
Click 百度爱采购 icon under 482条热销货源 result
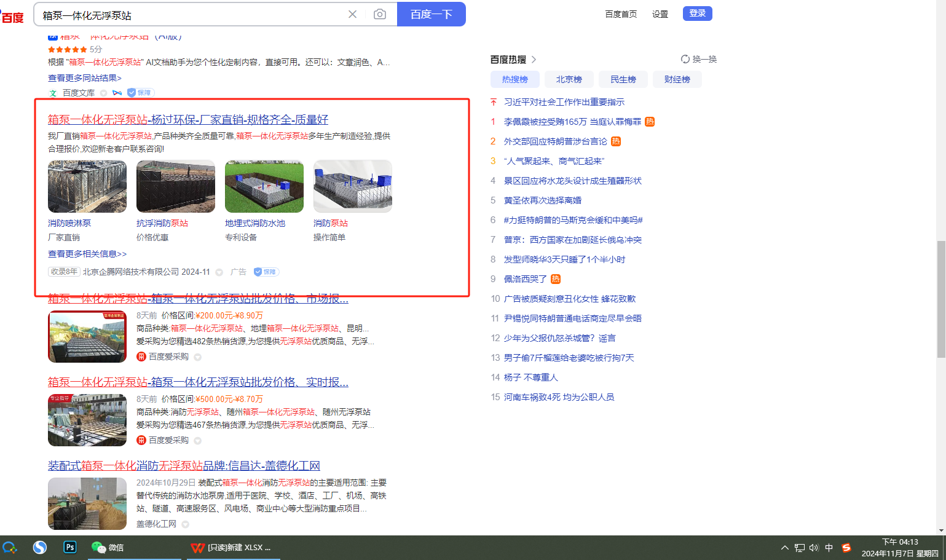(x=141, y=357)
